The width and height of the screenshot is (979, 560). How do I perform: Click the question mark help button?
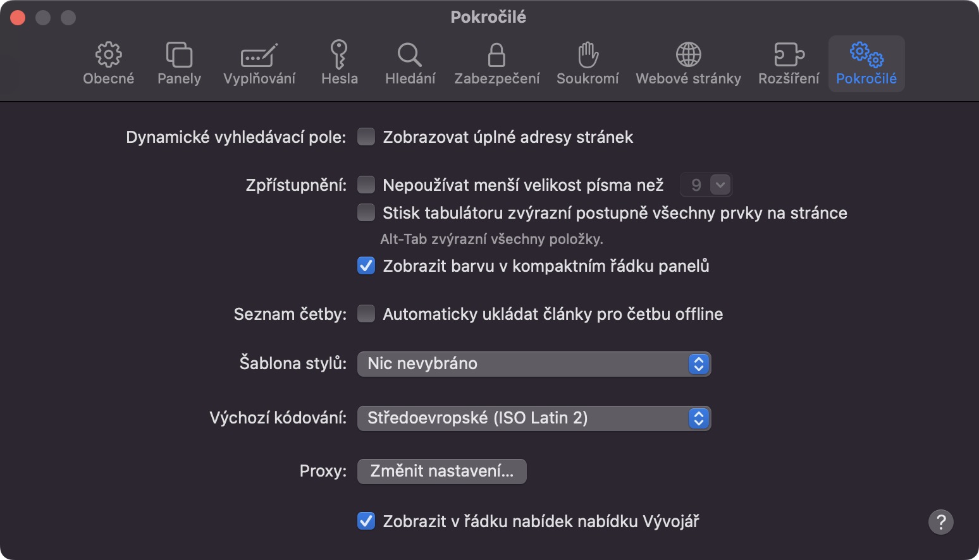(x=940, y=522)
